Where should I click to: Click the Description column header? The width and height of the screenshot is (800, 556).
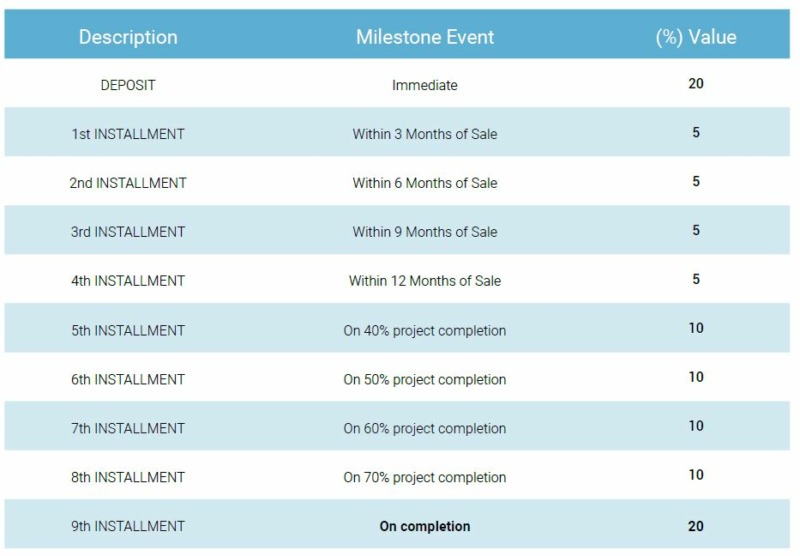[x=128, y=37]
